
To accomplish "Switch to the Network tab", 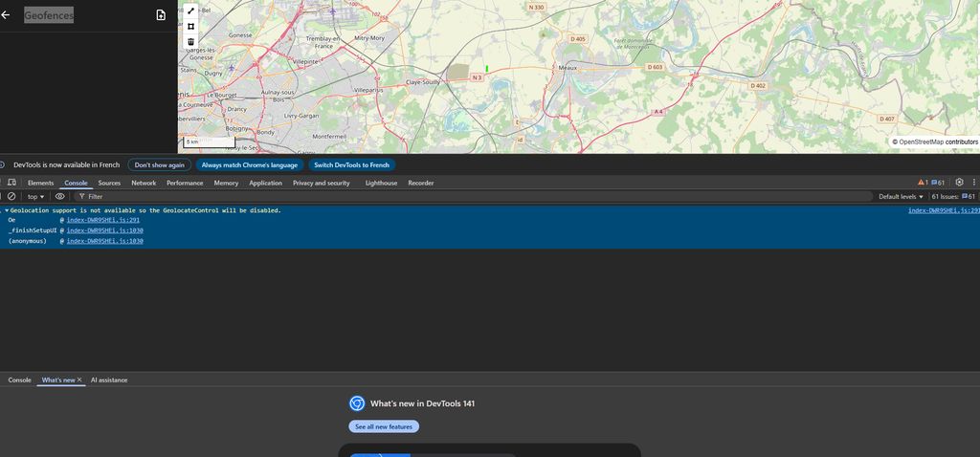I will pos(144,183).
